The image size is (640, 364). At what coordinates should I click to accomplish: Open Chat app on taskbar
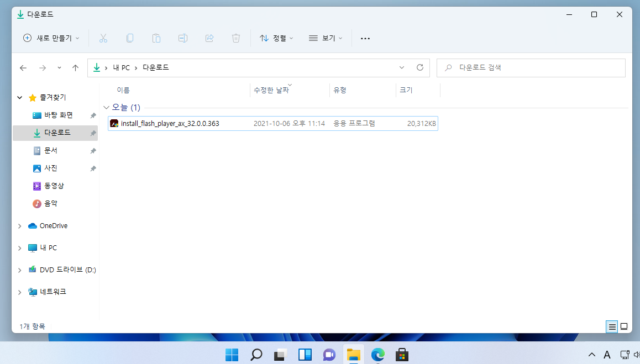tap(329, 355)
